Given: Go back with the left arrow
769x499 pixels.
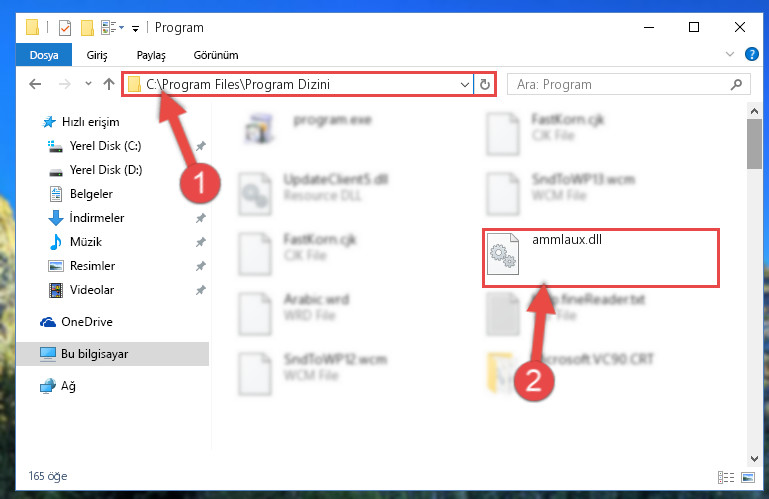Looking at the screenshot, I should coord(35,84).
